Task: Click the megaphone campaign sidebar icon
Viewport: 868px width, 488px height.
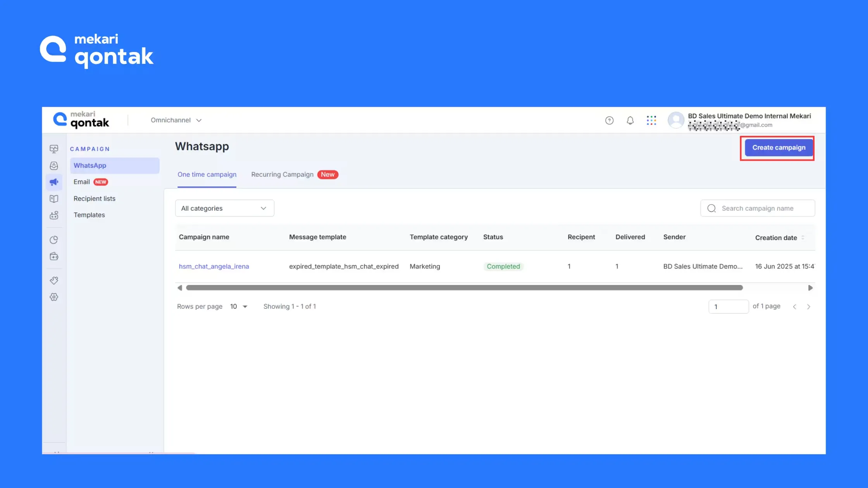Action: click(x=54, y=182)
